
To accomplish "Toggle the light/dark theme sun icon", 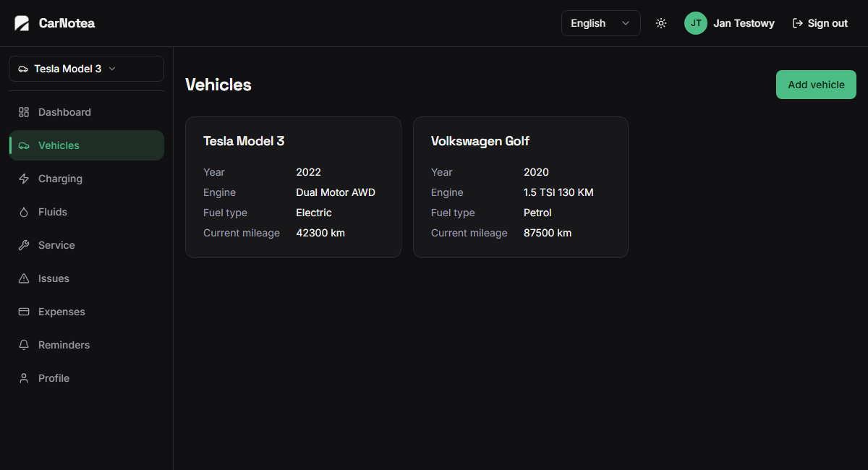I will click(661, 23).
